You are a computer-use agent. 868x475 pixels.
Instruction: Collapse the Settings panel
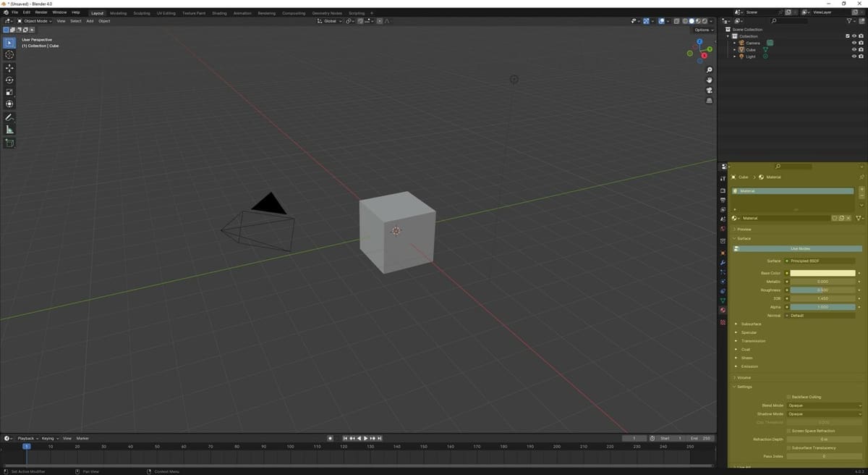click(743, 386)
